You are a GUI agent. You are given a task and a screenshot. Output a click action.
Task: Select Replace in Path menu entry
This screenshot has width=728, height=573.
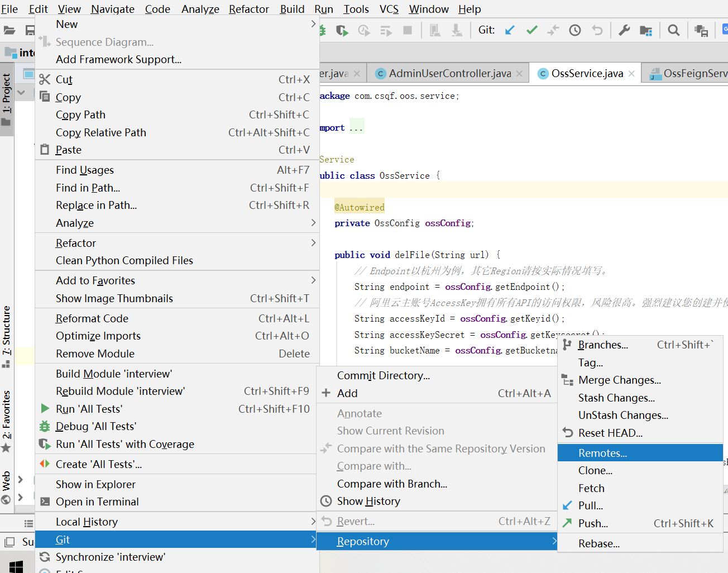177,205
